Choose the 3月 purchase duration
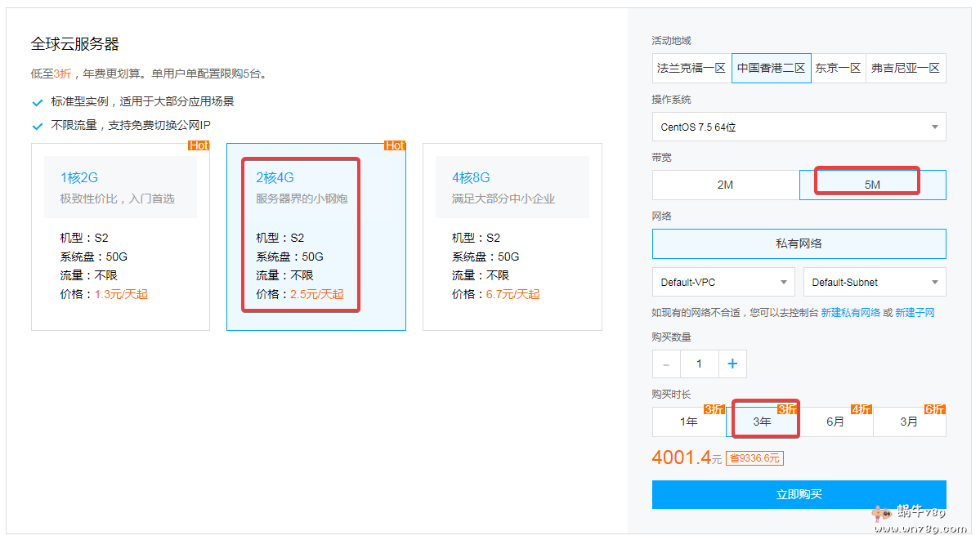The width and height of the screenshot is (980, 540). (x=909, y=422)
